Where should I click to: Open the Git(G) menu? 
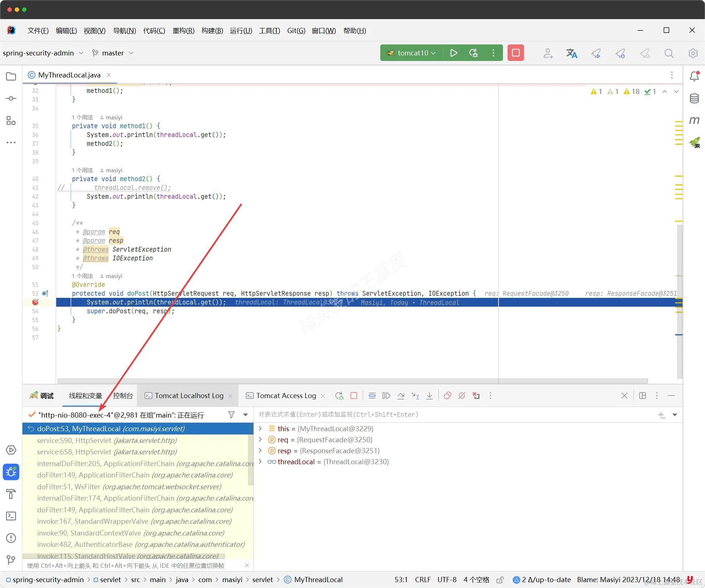[x=296, y=30]
